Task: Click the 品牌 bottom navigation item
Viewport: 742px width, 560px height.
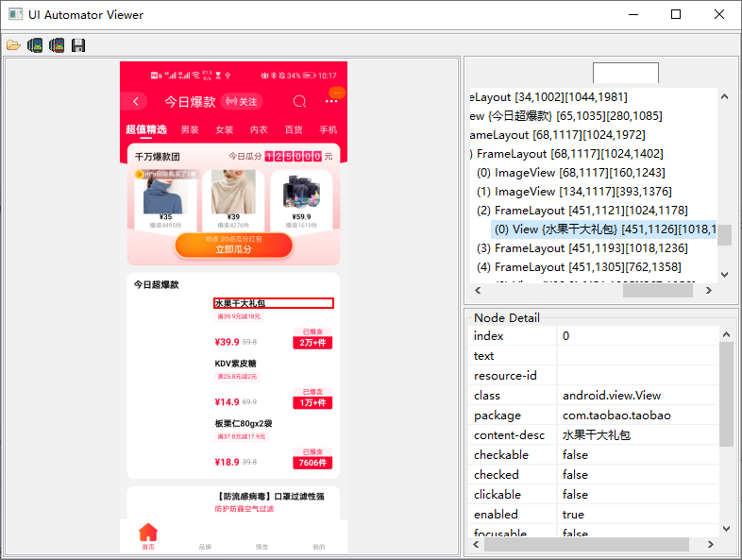Action: (205, 546)
